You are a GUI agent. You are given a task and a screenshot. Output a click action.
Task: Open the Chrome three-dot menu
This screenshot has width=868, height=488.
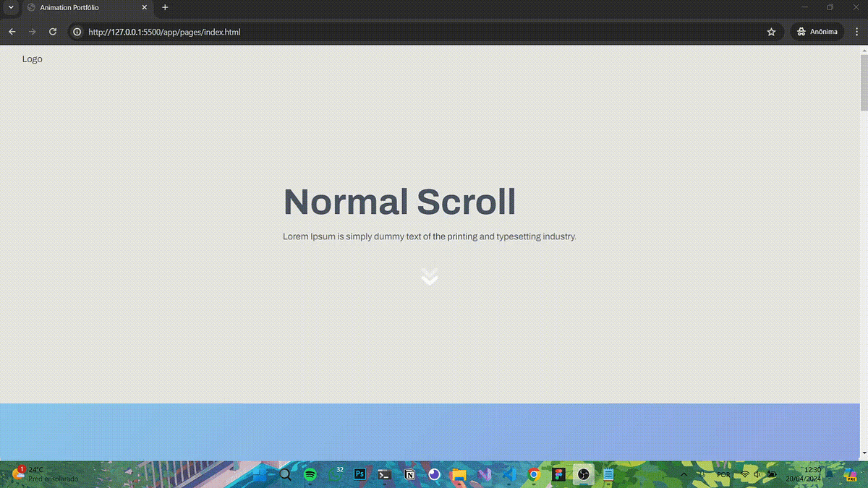click(x=856, y=32)
